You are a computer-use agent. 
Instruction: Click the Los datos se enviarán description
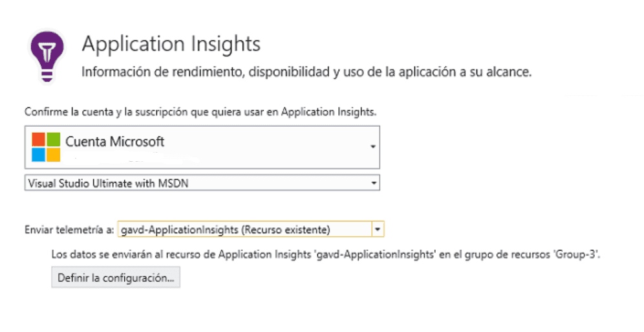click(x=326, y=254)
